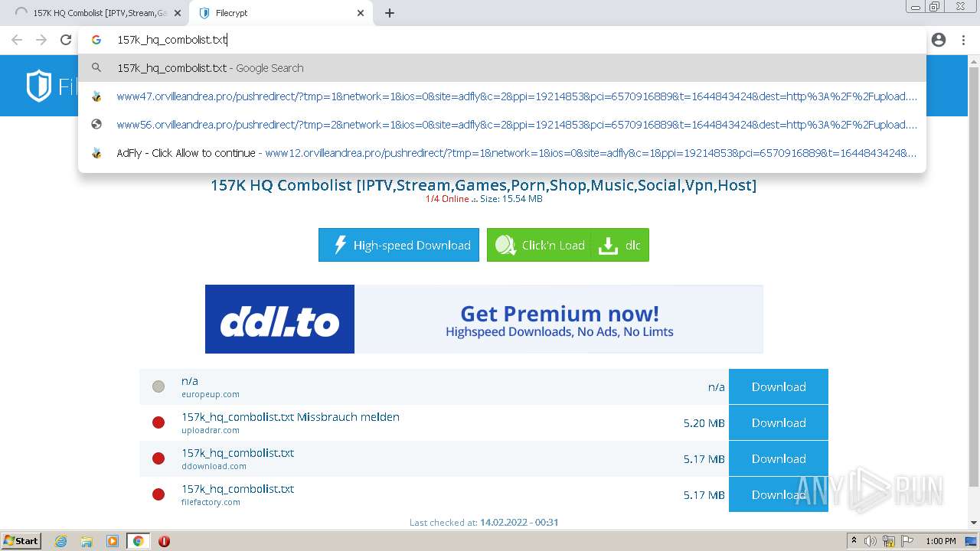Go forward to next page
This screenshot has width=980, height=551.
[x=41, y=40]
